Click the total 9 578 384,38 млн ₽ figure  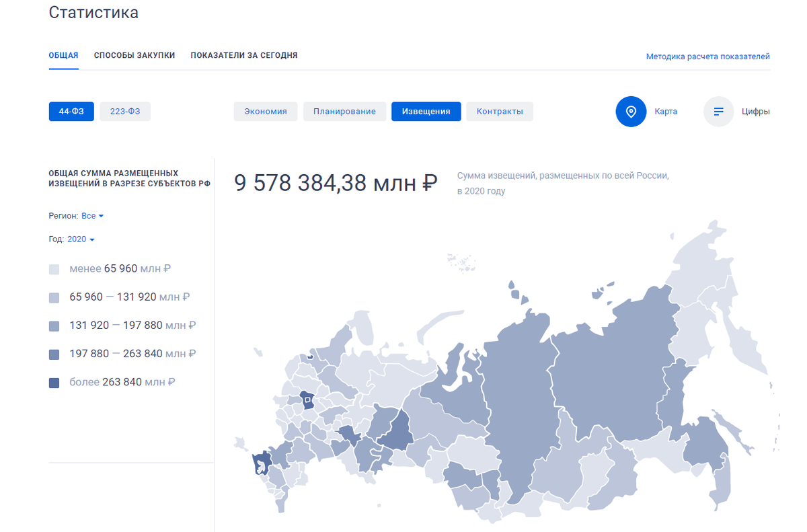(x=336, y=183)
